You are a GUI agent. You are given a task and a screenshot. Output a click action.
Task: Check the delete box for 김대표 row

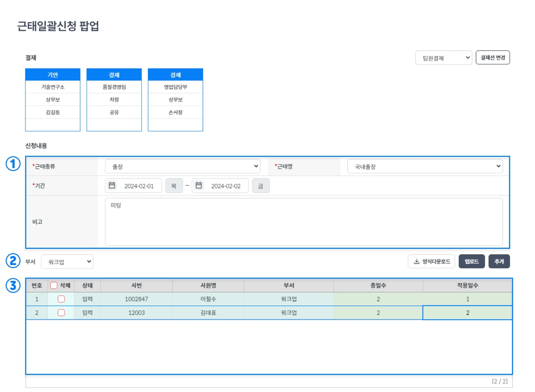(x=61, y=313)
